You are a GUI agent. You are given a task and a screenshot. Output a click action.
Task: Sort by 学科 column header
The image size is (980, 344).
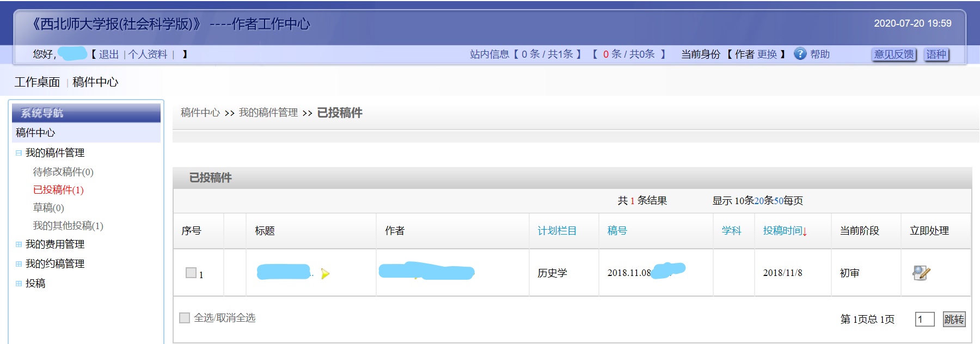(732, 231)
